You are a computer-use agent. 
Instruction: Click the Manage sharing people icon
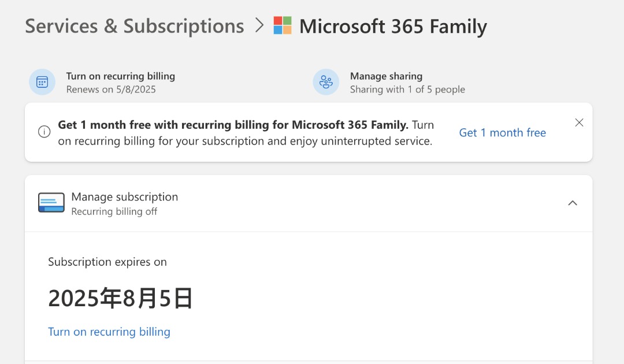pos(326,81)
